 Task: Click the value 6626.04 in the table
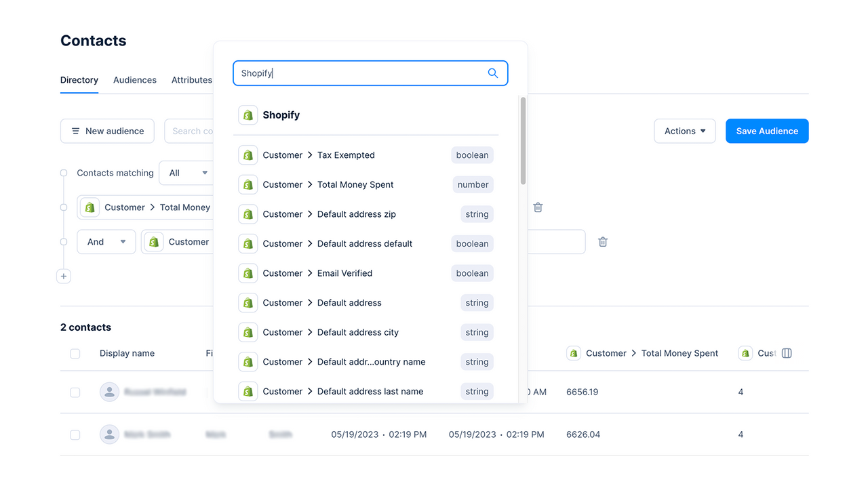click(583, 434)
